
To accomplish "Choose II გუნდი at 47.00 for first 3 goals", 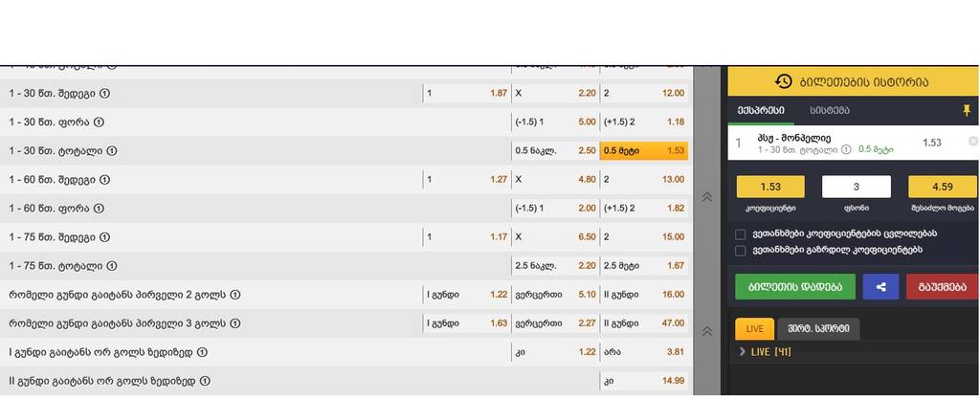I will click(x=644, y=323).
